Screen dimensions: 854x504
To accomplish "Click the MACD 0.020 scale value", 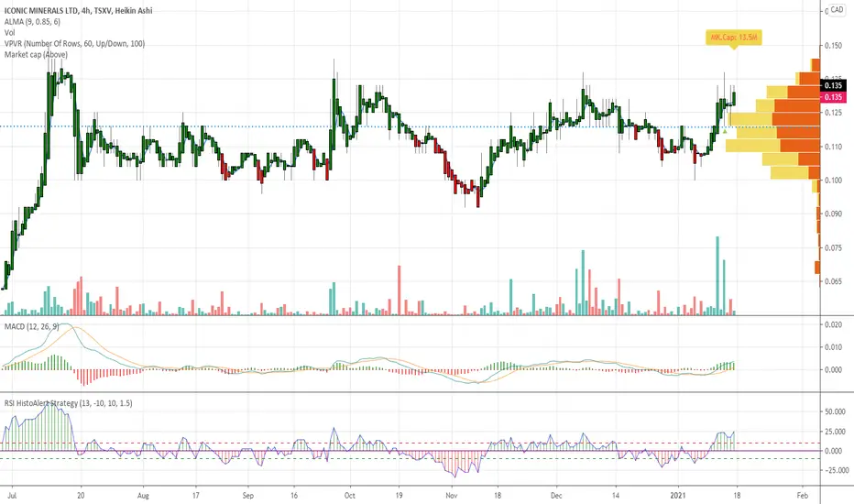I will [x=833, y=324].
